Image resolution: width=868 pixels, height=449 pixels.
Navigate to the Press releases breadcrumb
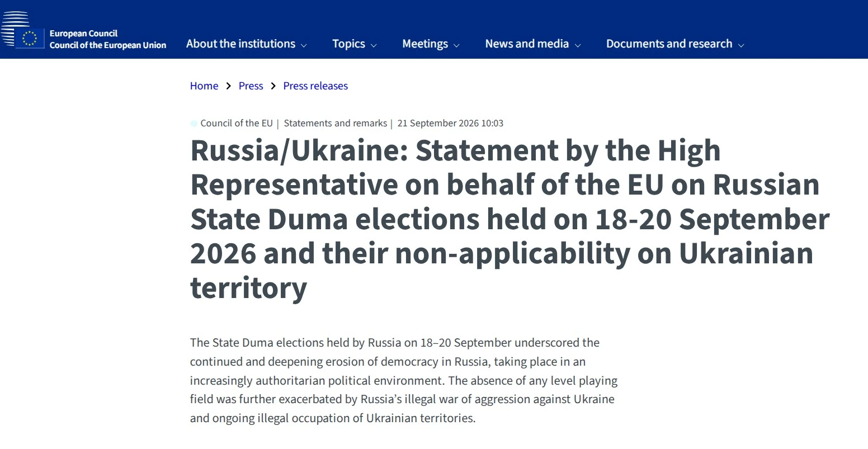(x=315, y=86)
